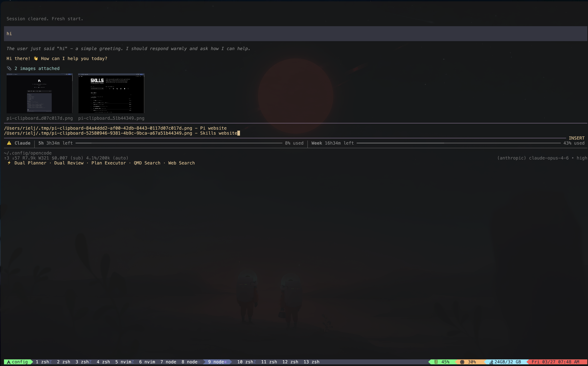
Task: Click the '8% used' label
Action: pos(294,143)
